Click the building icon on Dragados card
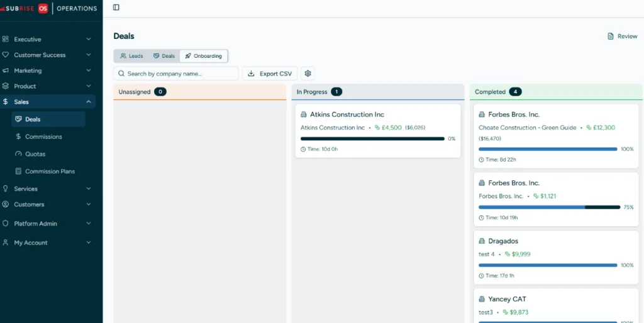This screenshot has height=323, width=644. click(482, 241)
